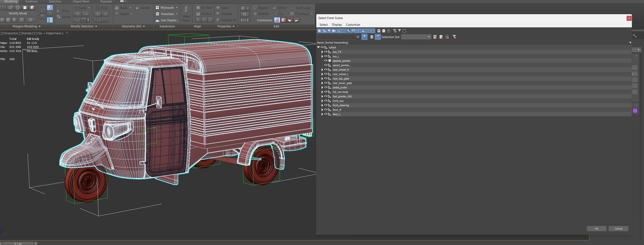Screen dimensions: 644x245
Task: Collapse the tuktuk hierarchy node
Action: pyautogui.click(x=318, y=47)
